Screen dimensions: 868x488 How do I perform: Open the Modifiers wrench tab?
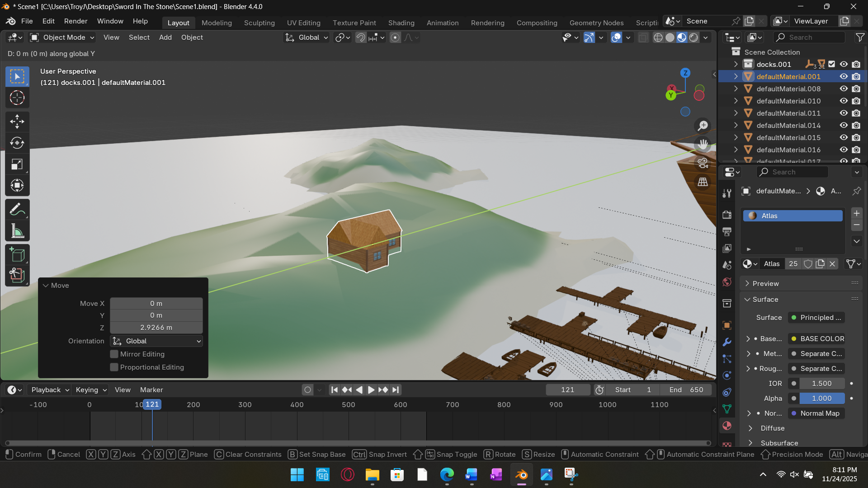[x=727, y=342]
